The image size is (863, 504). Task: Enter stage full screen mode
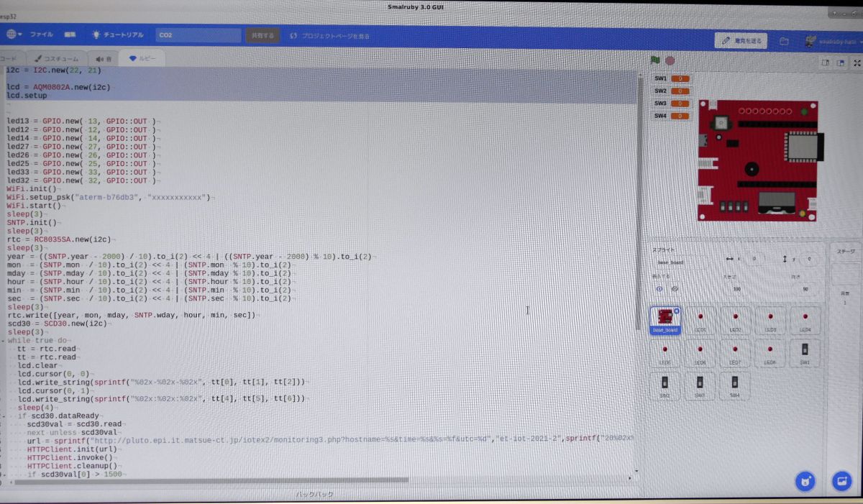tap(857, 63)
